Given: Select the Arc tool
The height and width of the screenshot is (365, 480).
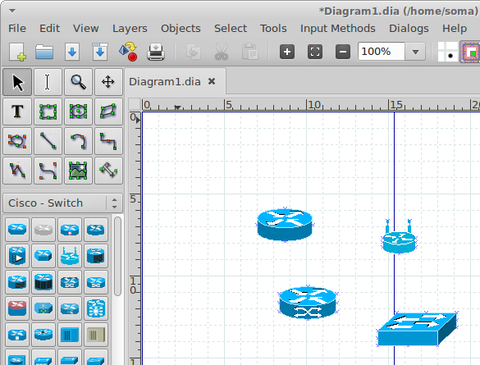Looking at the screenshot, I should pyautogui.click(x=78, y=141).
